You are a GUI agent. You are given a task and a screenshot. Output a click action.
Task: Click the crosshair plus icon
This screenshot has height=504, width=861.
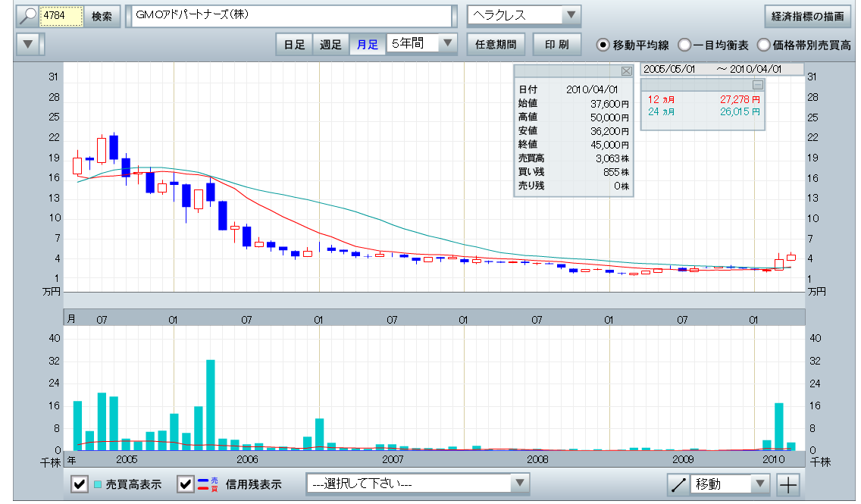pyautogui.click(x=788, y=484)
